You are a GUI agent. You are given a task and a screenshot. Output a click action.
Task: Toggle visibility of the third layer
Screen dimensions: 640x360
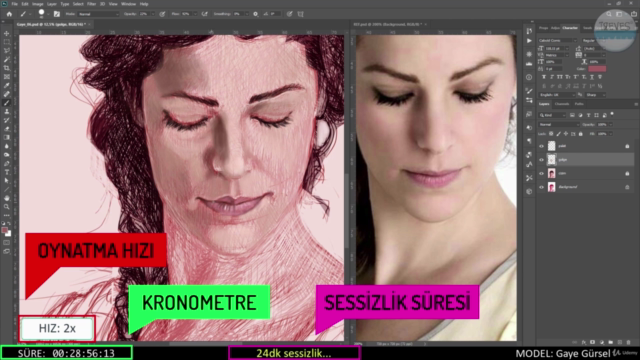[x=542, y=173]
